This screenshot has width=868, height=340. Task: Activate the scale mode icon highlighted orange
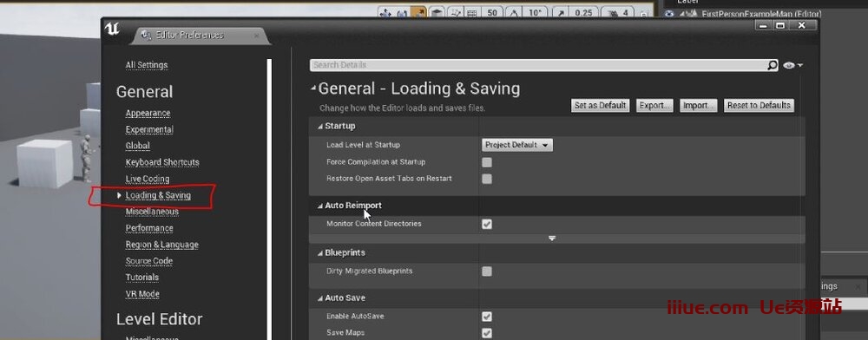419,13
